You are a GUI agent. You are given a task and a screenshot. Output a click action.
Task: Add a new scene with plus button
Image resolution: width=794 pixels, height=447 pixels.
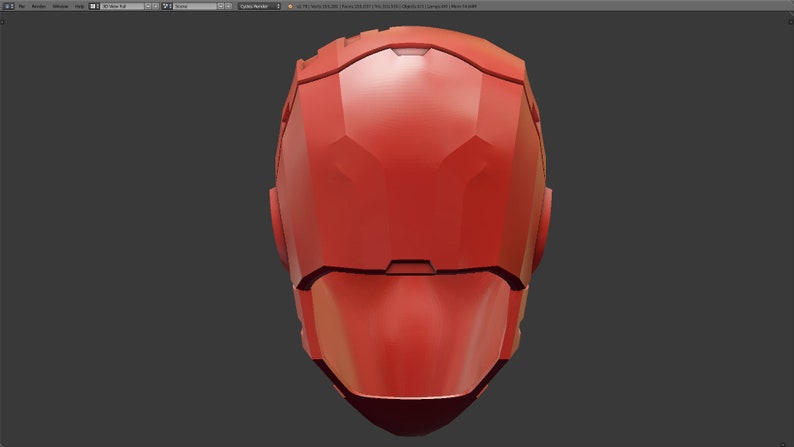(x=221, y=6)
